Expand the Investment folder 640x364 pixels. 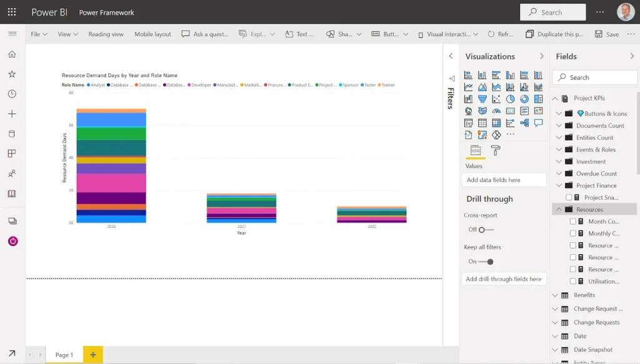point(558,162)
